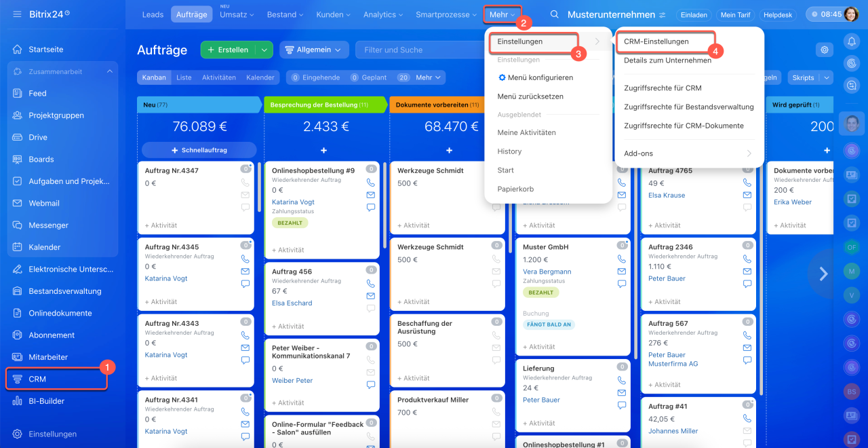Select CRM-Einstellungen in the submenu
The image size is (868, 448).
[x=656, y=41]
